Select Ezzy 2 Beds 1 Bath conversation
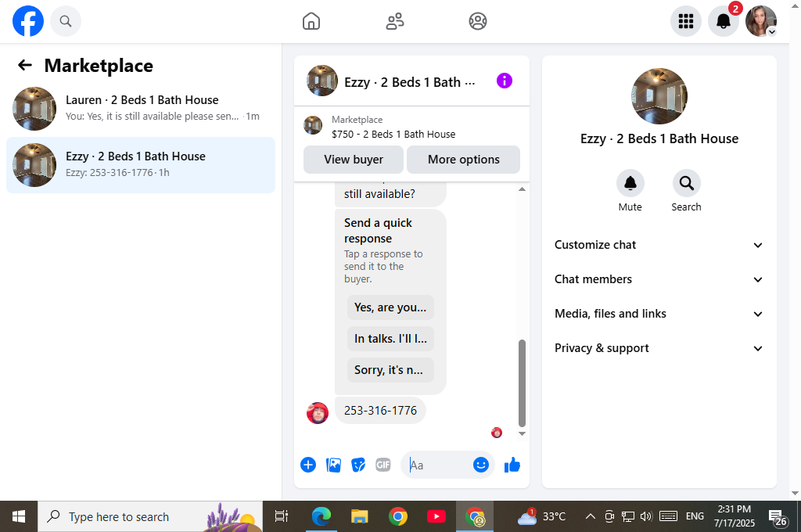The image size is (801, 532). (141, 164)
